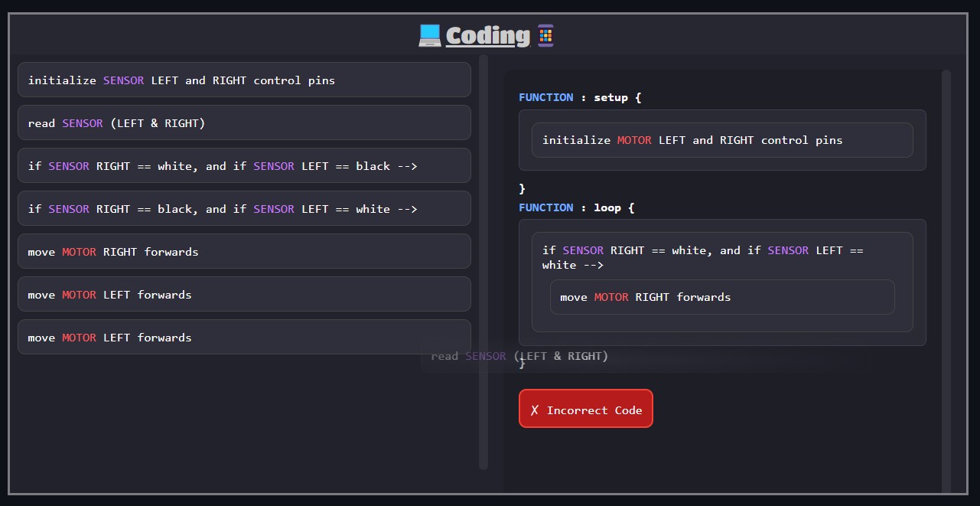Select the initialize SENSOR LEFT and RIGHT block
Viewport: 980px width, 506px height.
click(244, 80)
